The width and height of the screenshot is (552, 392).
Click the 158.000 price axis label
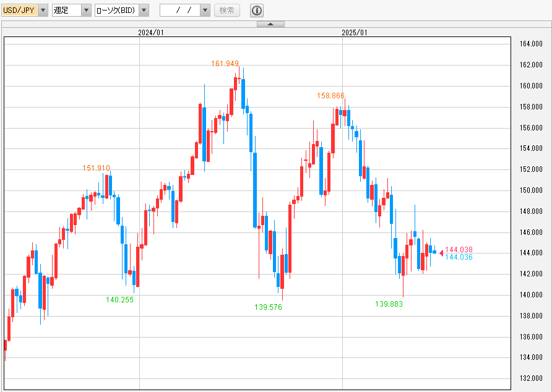point(531,106)
